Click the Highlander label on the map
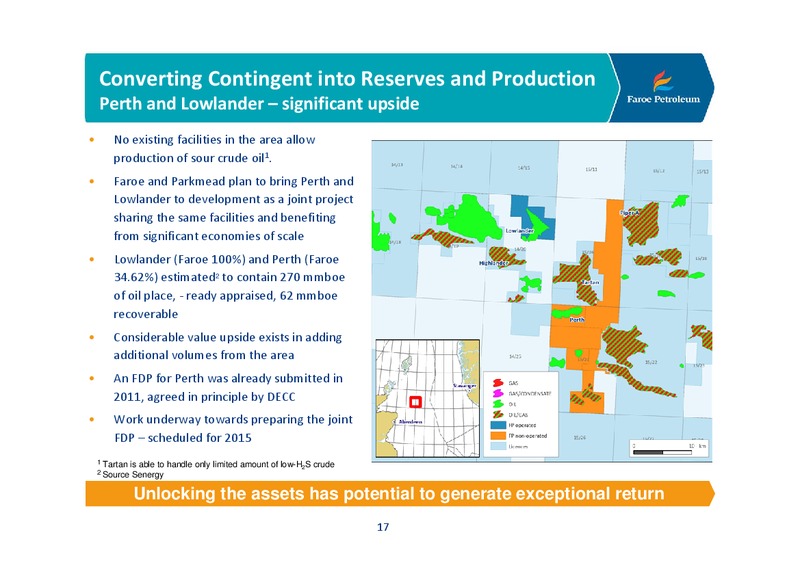Viewport: 800px width, 565px height. click(x=493, y=263)
